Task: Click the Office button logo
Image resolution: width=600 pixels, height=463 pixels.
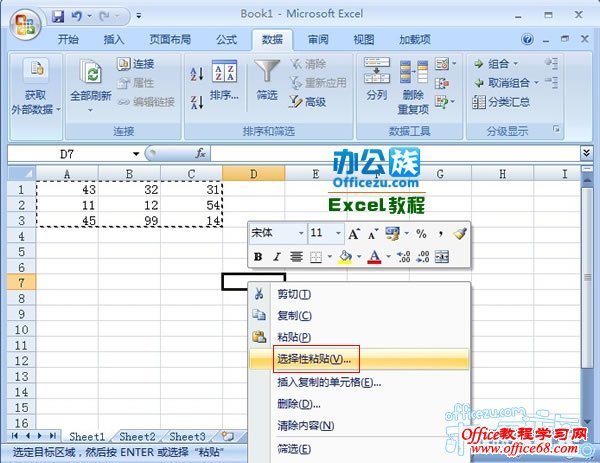Action: [x=25, y=24]
